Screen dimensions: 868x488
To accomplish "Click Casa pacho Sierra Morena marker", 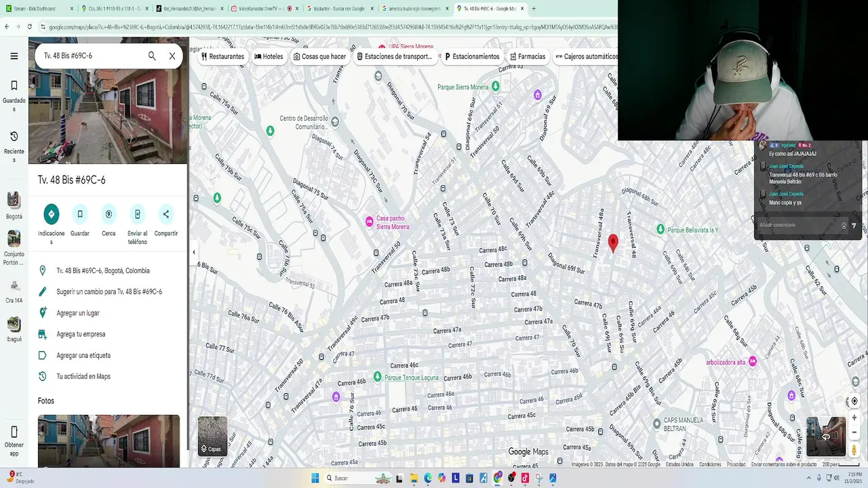I will click(x=370, y=221).
